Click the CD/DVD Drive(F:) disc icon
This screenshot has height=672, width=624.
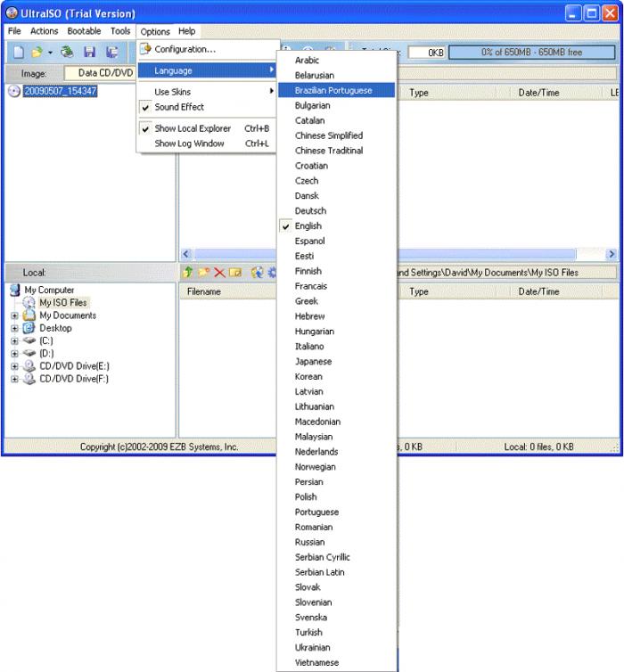(x=29, y=379)
